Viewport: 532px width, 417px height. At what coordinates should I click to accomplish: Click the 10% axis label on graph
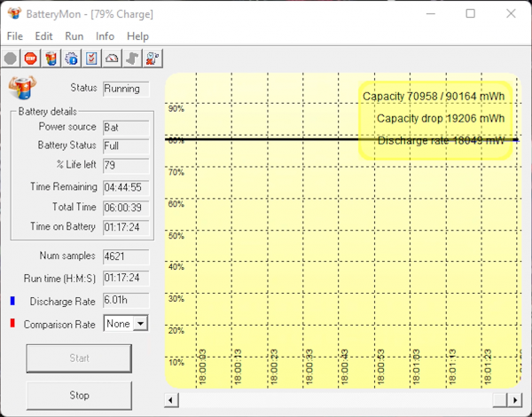click(x=176, y=363)
